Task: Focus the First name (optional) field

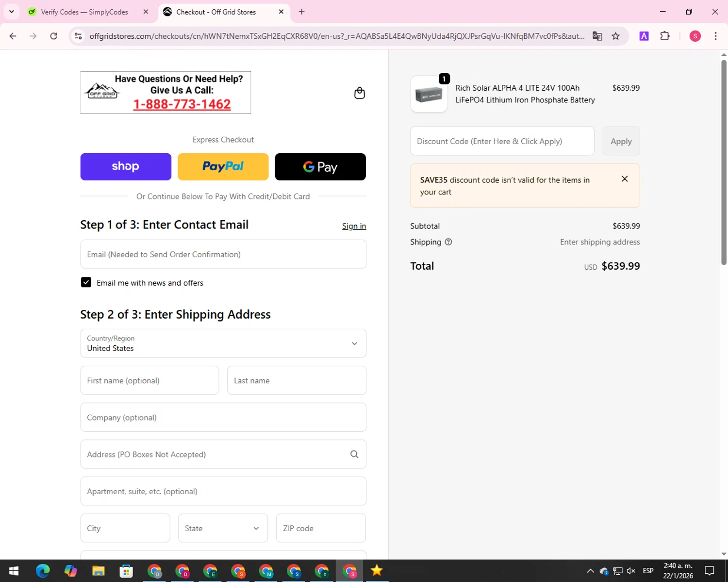Action: [149, 380]
